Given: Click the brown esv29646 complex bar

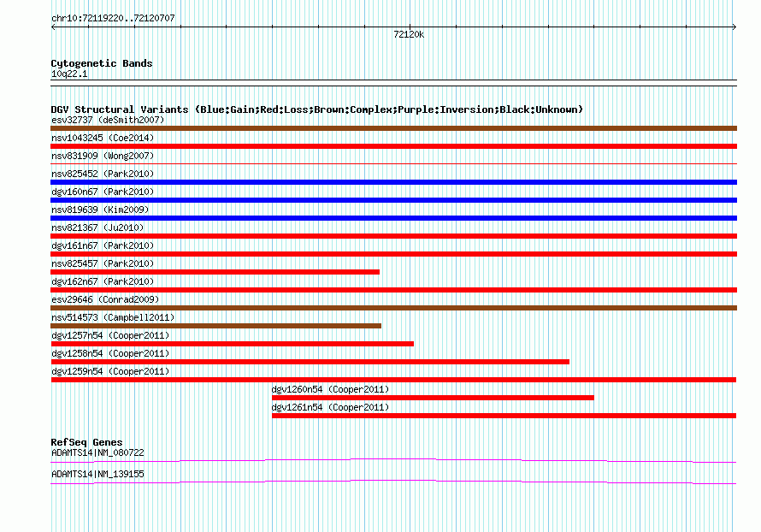Looking at the screenshot, I should coord(393,308).
